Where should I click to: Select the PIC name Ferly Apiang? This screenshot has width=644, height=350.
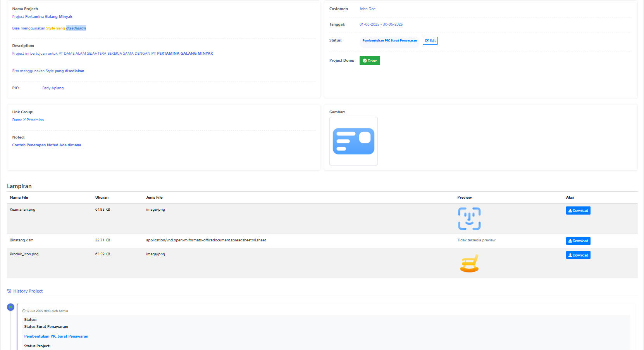click(x=53, y=88)
